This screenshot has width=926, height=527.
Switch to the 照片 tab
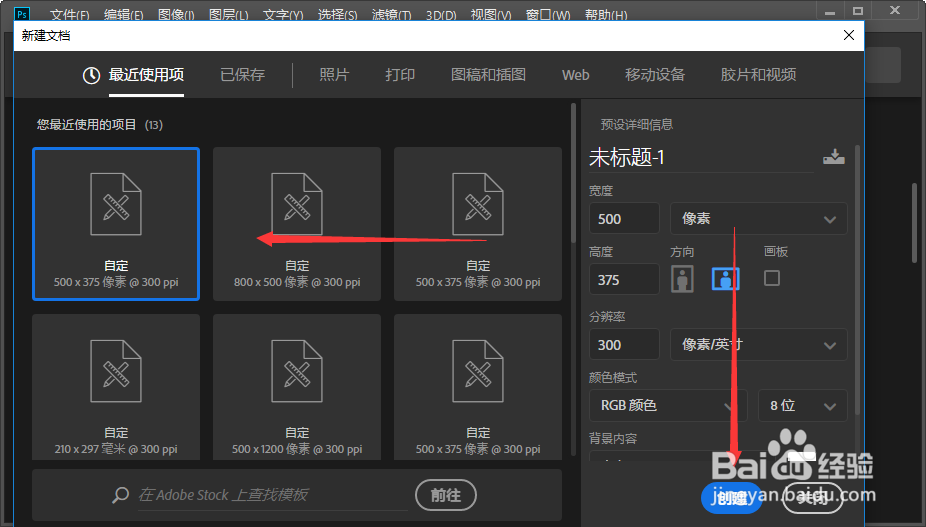[334, 75]
